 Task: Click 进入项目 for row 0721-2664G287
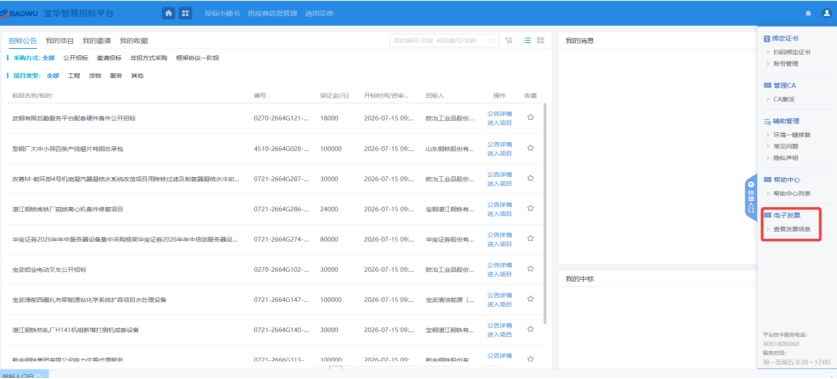(500, 184)
